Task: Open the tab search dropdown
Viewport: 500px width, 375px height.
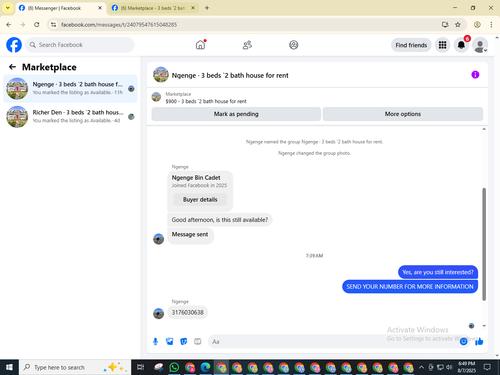Action: click(7, 8)
